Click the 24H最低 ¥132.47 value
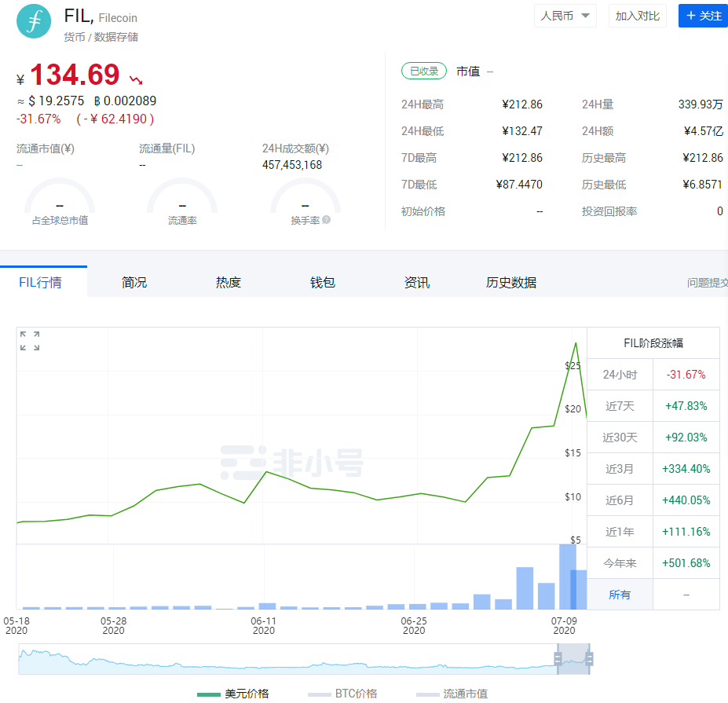 pos(522,131)
